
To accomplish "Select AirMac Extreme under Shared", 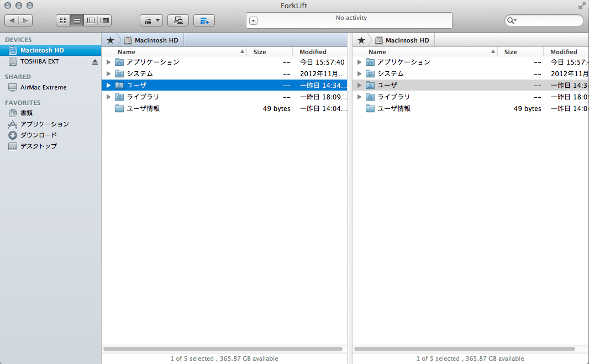I will tap(43, 87).
